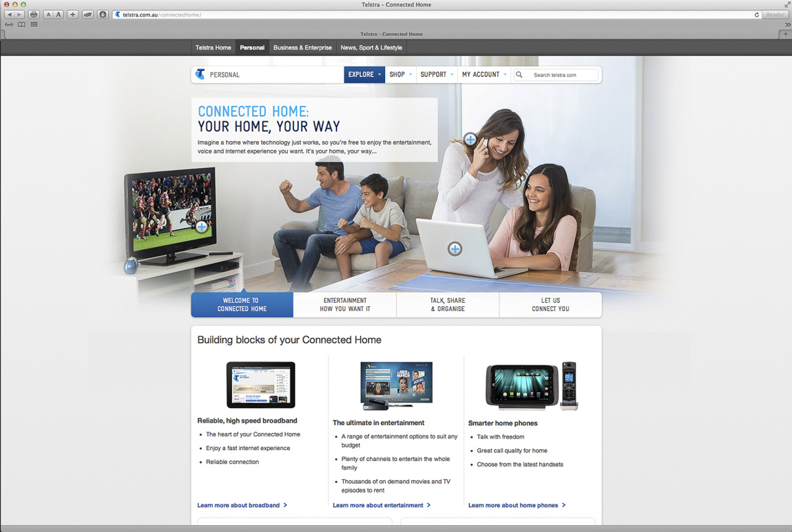The width and height of the screenshot is (792, 532).
Task: Click the plus hotspot on the TV screen
Action: [202, 226]
